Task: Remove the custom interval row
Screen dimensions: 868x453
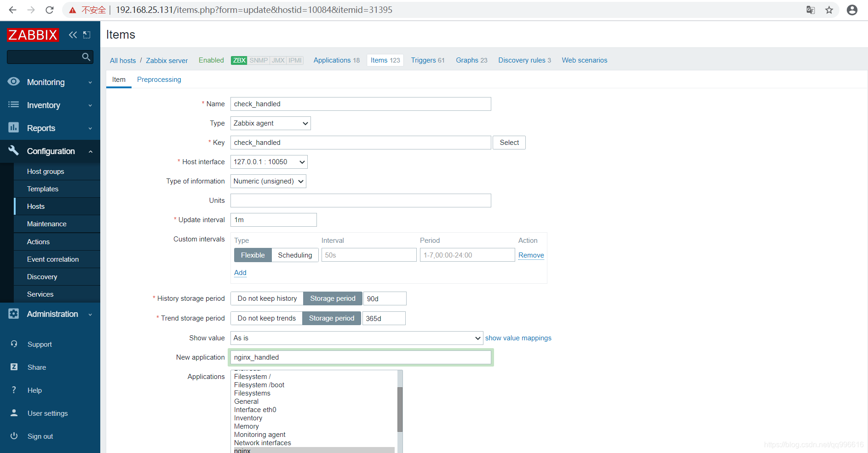Action: (531, 255)
